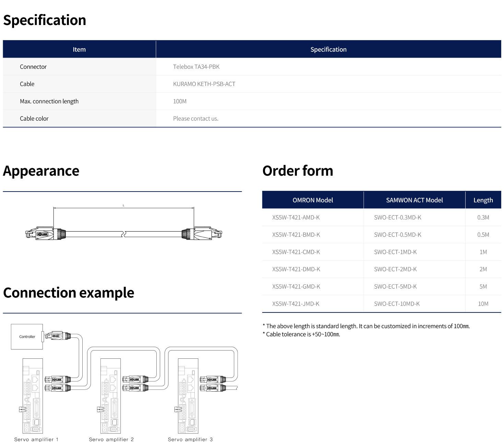Click the Cable row label

(x=27, y=84)
